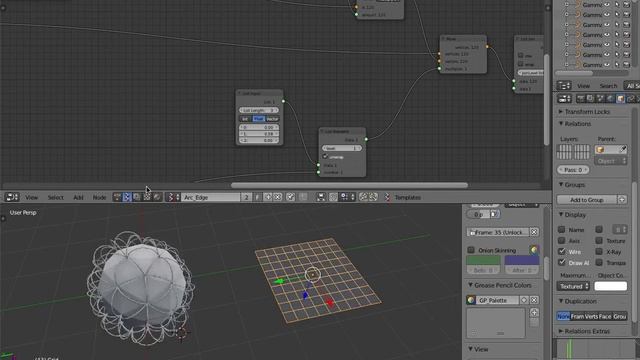The image size is (640, 360).
Task: Select Float type in List Input node
Action: [x=258, y=119]
